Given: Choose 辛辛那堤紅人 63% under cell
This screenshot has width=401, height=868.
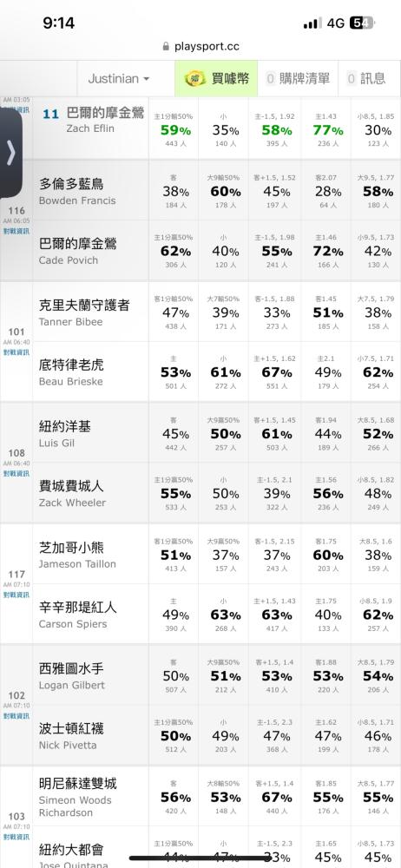Looking at the screenshot, I should [x=223, y=614].
